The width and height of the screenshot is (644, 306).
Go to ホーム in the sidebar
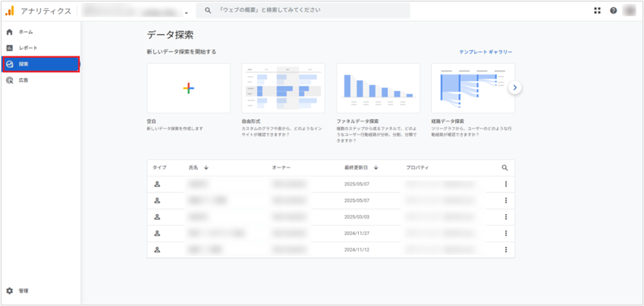(41, 32)
